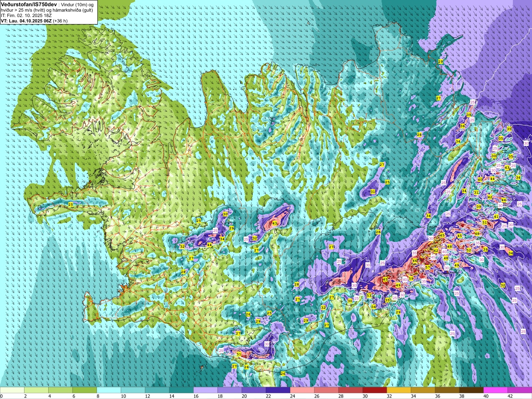Screen dimensions: 532x399
Task: Click the yellow gust label 41
Action: 496,217
